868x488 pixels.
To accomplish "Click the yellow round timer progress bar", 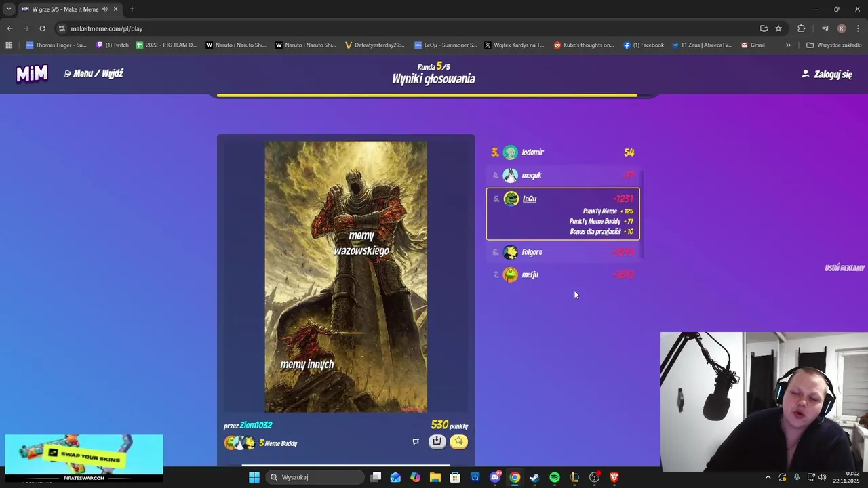I will pyautogui.click(x=427, y=96).
